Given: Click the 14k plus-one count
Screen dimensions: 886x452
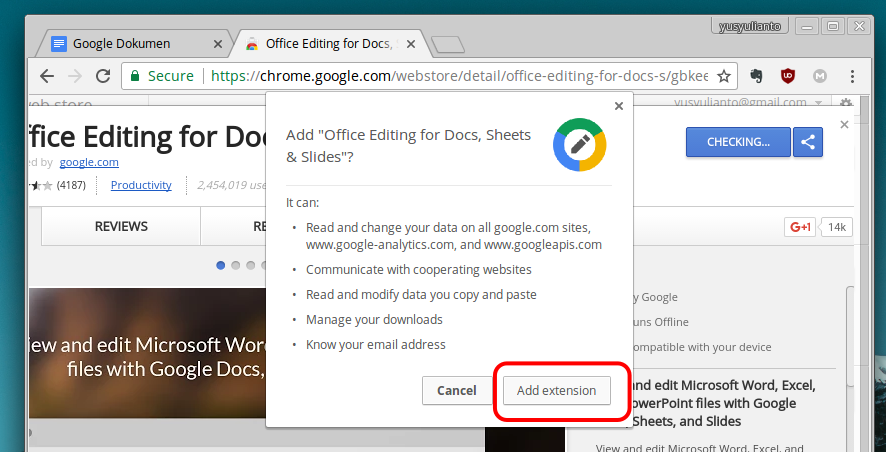Looking at the screenshot, I should tap(836, 227).
